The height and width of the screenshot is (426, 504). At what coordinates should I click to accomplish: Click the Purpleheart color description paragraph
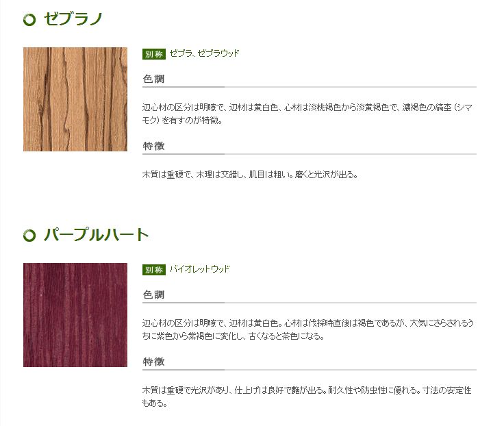click(x=308, y=329)
